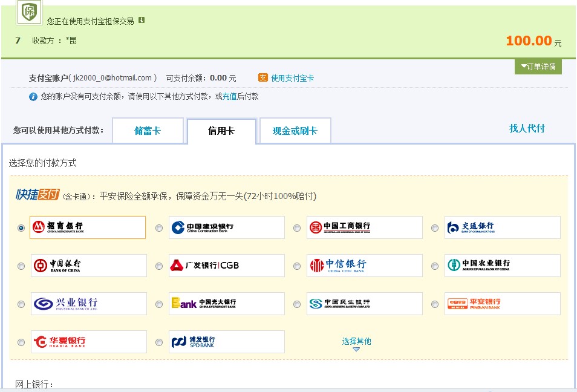Screen dimensions: 577x392
Task: Click the 网上银行 section heading
Action: click(34, 385)
